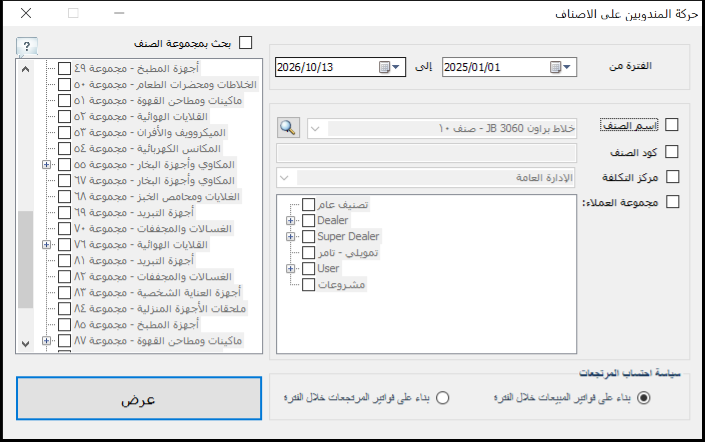The width and height of the screenshot is (705, 442).
Task: Check group ٦٨ الغلايات ومحامص الخبز box
Action: (x=64, y=196)
